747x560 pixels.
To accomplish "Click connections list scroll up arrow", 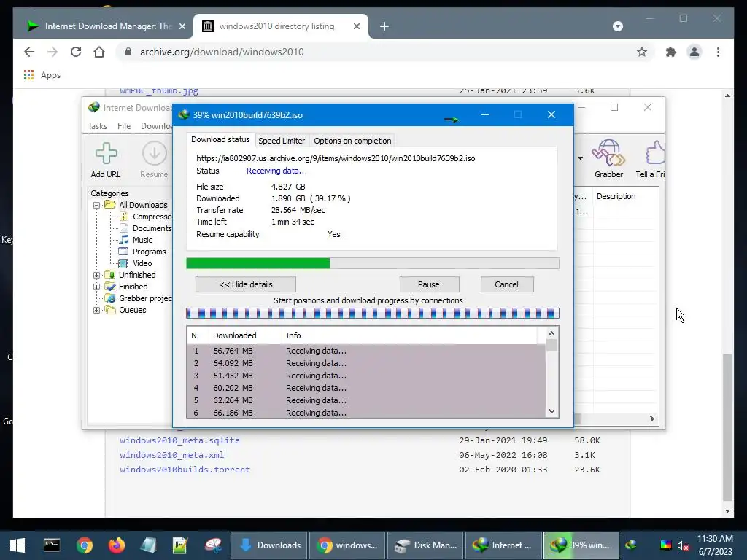I will [551, 333].
